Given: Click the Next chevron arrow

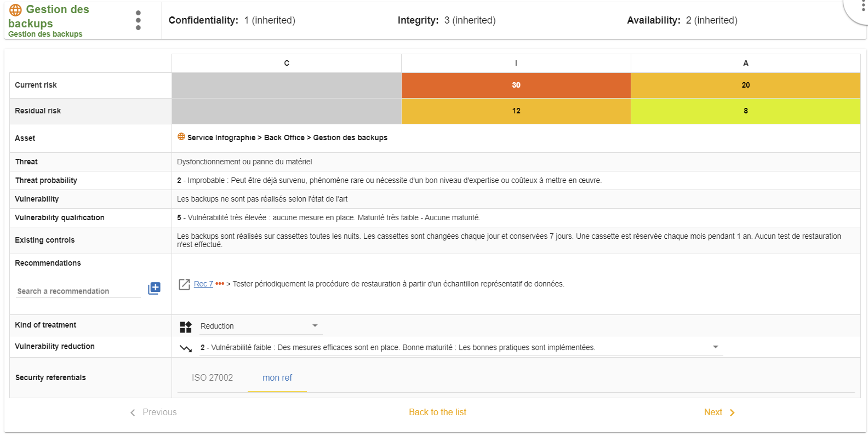Looking at the screenshot, I should pos(732,412).
